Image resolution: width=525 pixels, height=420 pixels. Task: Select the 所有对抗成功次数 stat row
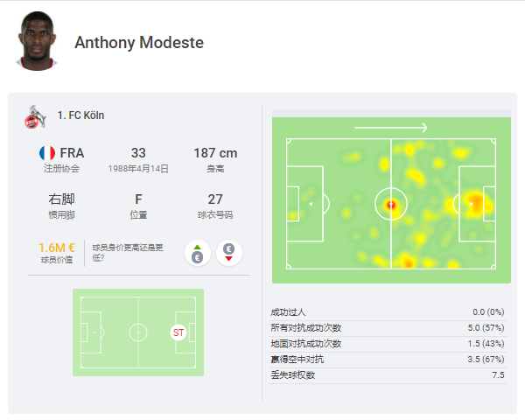point(388,328)
